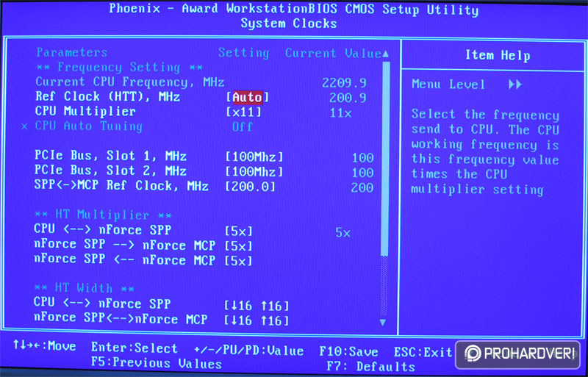The height and width of the screenshot is (377, 588).
Task: Click the Ref Clock current value 200.9
Action: click(348, 98)
